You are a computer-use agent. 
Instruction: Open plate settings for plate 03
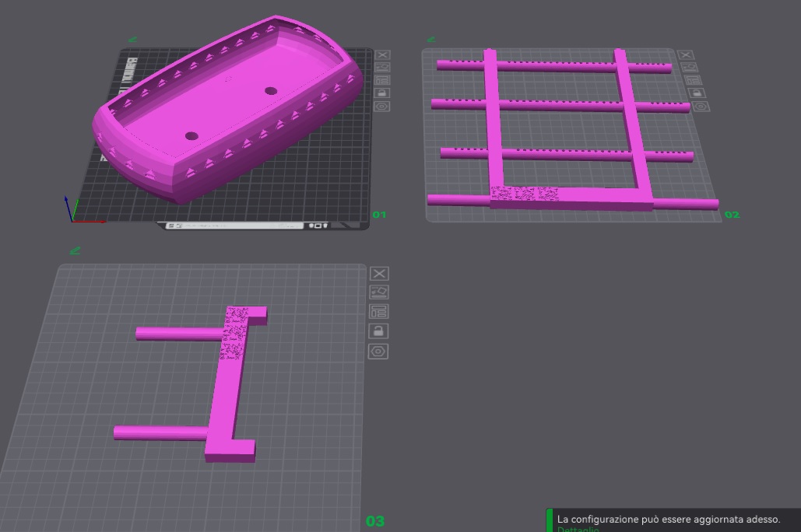[378, 352]
